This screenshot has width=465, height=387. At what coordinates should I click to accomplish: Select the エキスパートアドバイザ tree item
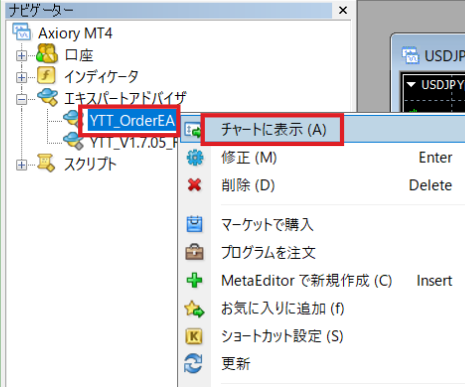click(x=125, y=98)
